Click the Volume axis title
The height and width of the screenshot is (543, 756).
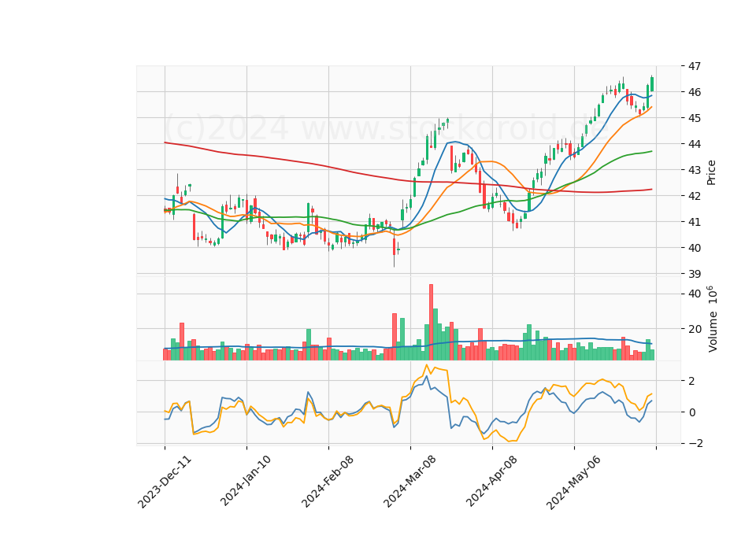[712, 319]
